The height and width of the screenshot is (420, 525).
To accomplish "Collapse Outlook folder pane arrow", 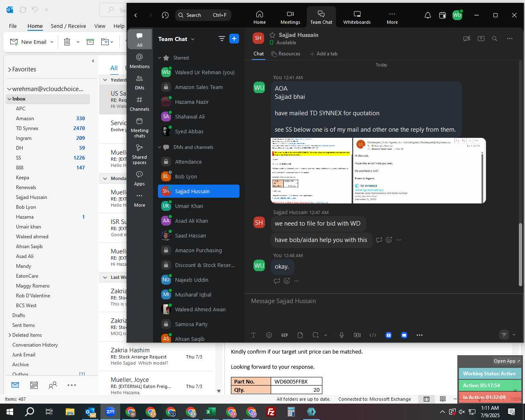I will [x=93, y=61].
